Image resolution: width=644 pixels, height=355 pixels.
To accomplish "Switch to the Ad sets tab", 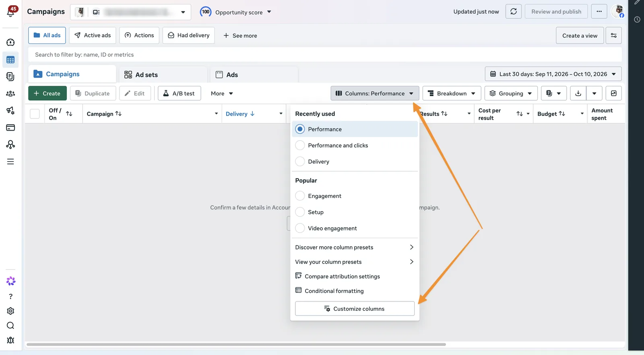I will [x=163, y=75].
